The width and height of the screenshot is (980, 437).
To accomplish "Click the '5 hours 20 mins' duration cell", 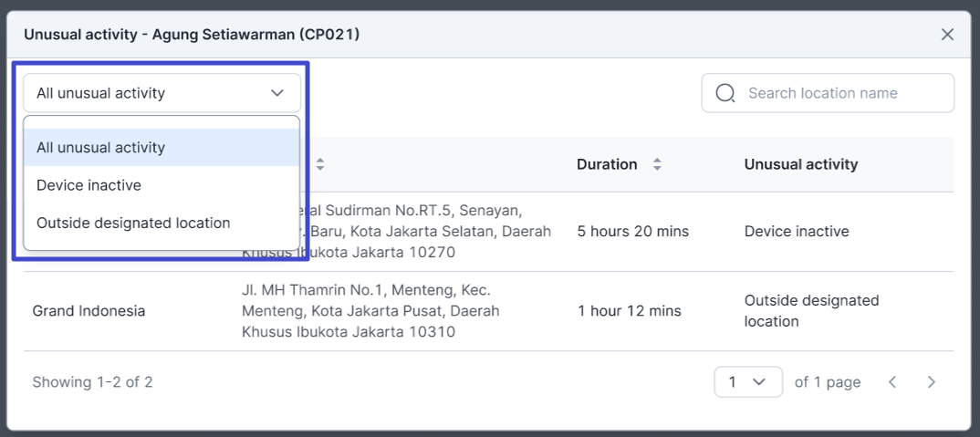I will [x=632, y=232].
